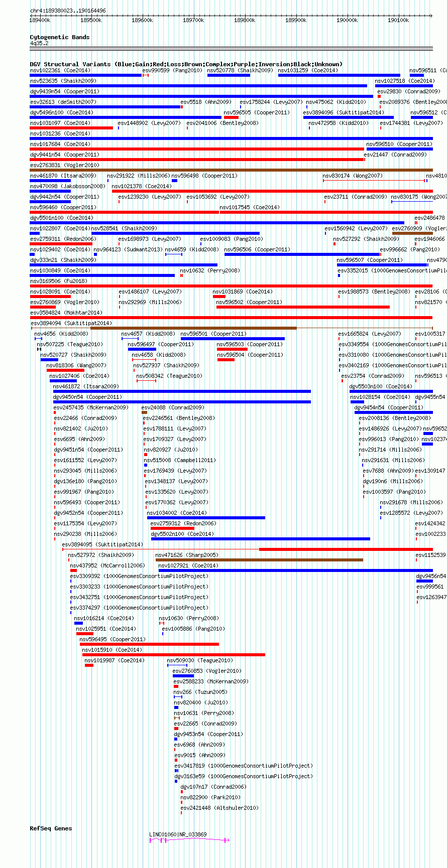Viewport: 447px width, 868px height.
Task: Select dgv5502n100 (Coe2014) label
Action: 182,534
